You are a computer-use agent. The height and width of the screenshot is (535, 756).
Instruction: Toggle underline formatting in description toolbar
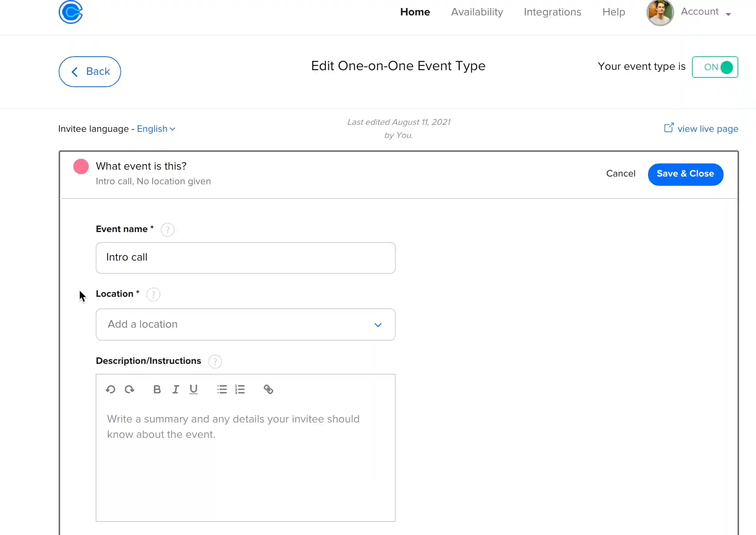click(x=194, y=389)
